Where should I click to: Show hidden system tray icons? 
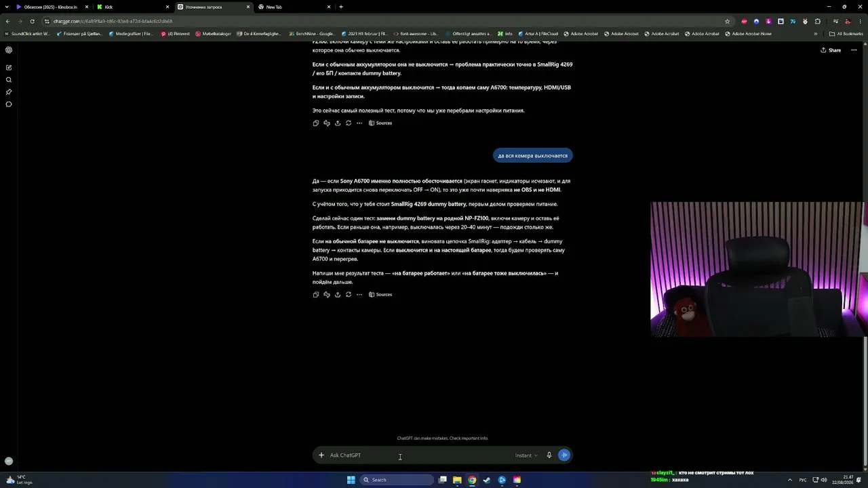791,480
